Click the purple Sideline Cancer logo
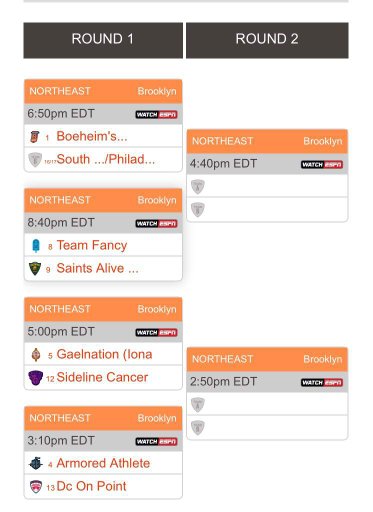 [x=35, y=378]
